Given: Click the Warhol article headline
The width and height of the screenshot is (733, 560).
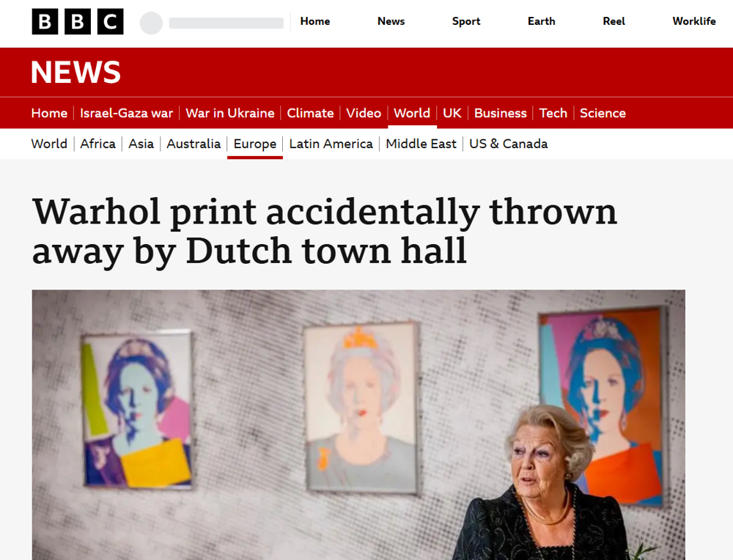Looking at the screenshot, I should coord(324,231).
